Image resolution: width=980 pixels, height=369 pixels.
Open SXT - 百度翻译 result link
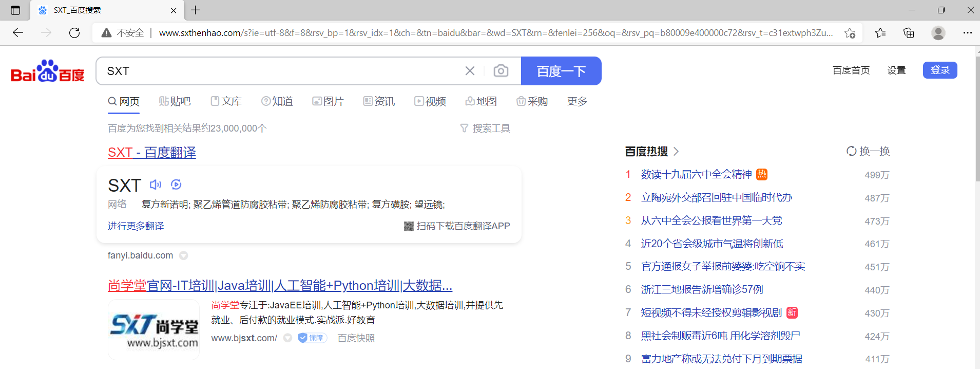152,152
